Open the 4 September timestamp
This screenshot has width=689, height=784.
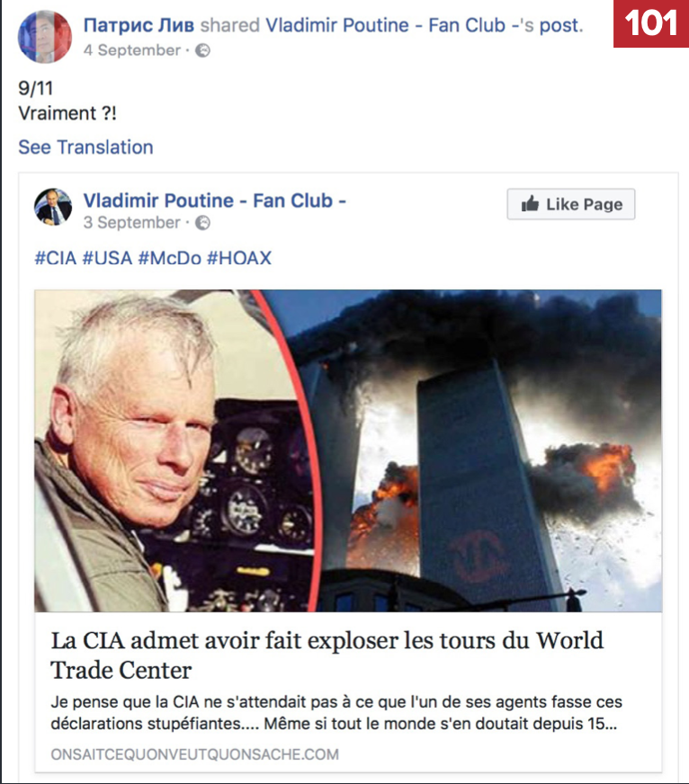pos(131,50)
